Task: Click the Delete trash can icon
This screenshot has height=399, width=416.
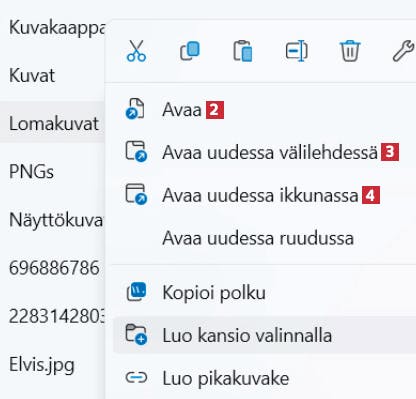Action: (x=350, y=51)
